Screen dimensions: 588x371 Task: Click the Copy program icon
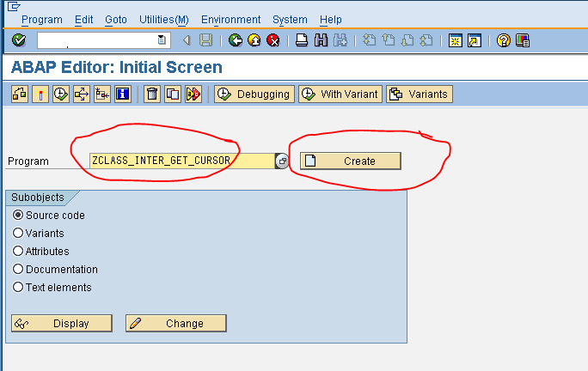tap(173, 94)
